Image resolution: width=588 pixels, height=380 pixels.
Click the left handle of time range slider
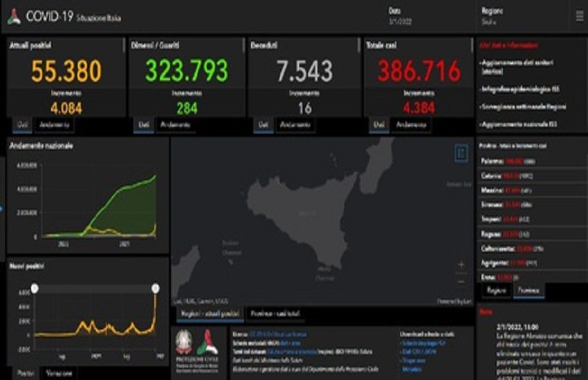[x=35, y=287]
